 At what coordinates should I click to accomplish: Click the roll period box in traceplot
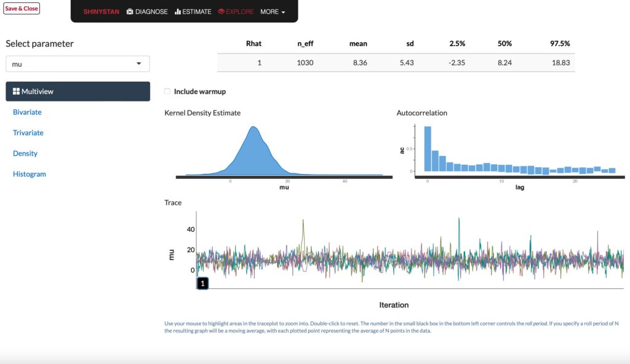[x=203, y=283]
